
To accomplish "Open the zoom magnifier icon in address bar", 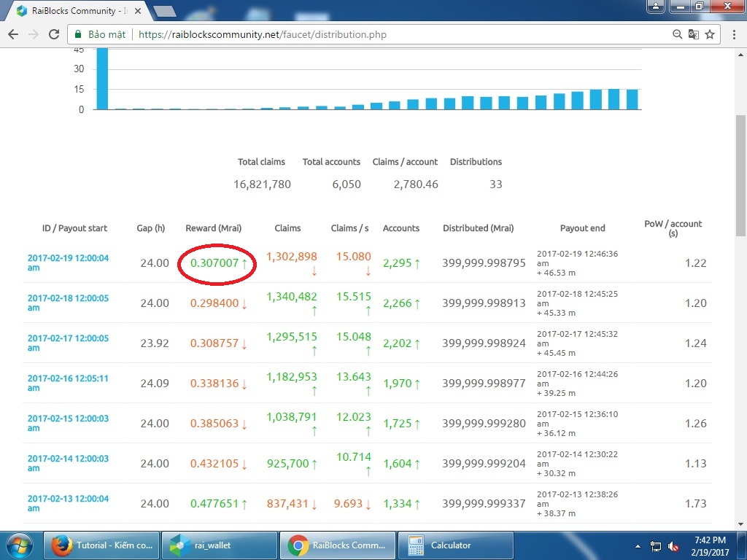I will click(x=677, y=34).
